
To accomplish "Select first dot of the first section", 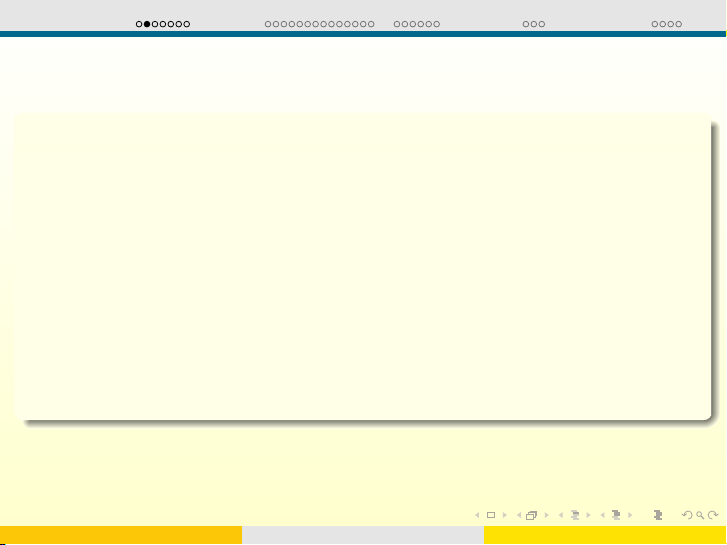I will pyautogui.click(x=139, y=23).
